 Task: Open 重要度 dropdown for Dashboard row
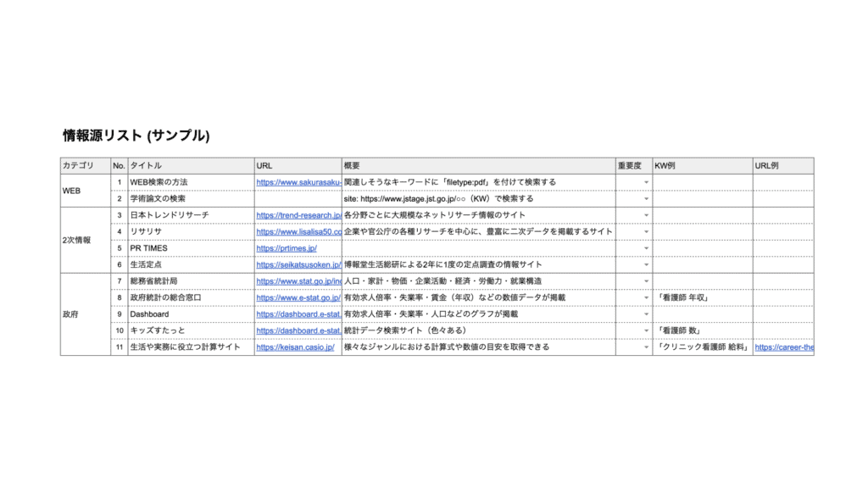click(x=646, y=314)
